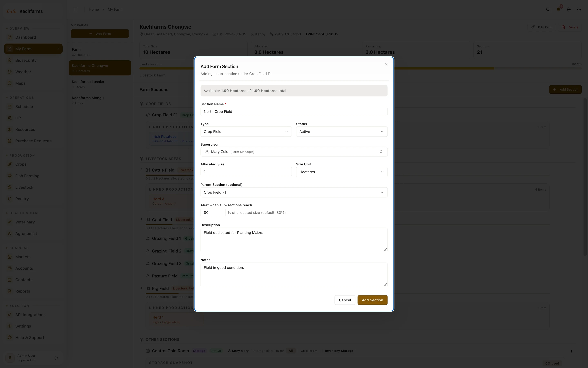Click the Description text area
Image resolution: width=588 pixels, height=368 pixels.
point(294,240)
